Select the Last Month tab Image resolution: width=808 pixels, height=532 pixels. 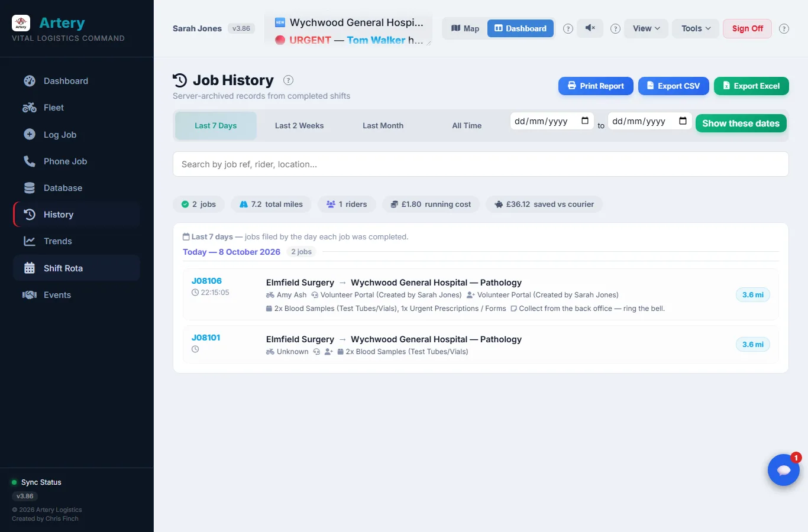(383, 126)
